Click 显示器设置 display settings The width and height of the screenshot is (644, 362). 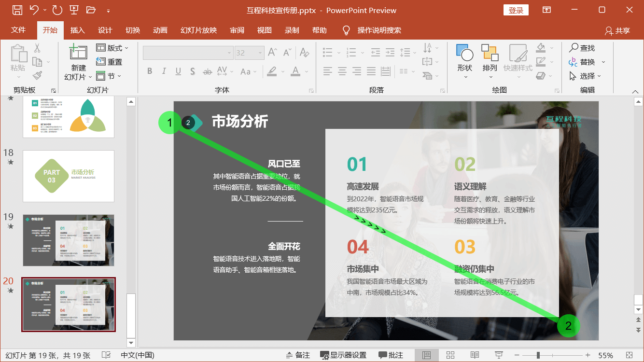343,355
